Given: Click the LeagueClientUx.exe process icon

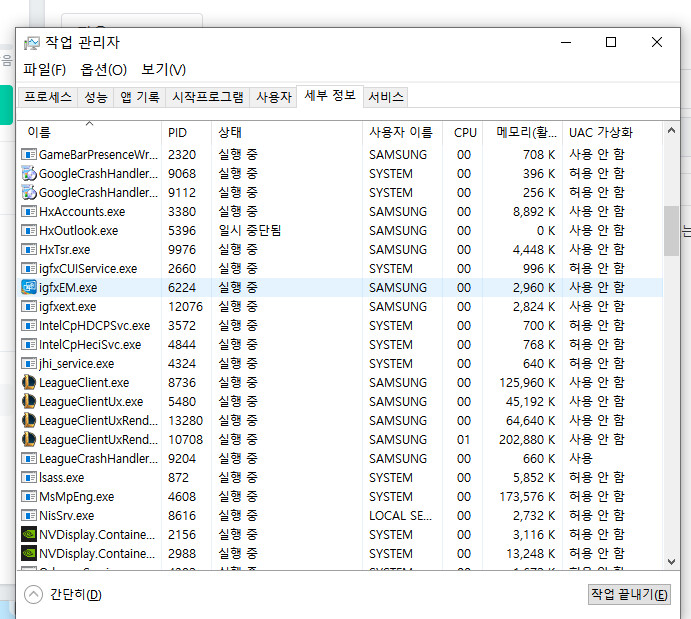Looking at the screenshot, I should click(x=29, y=402).
